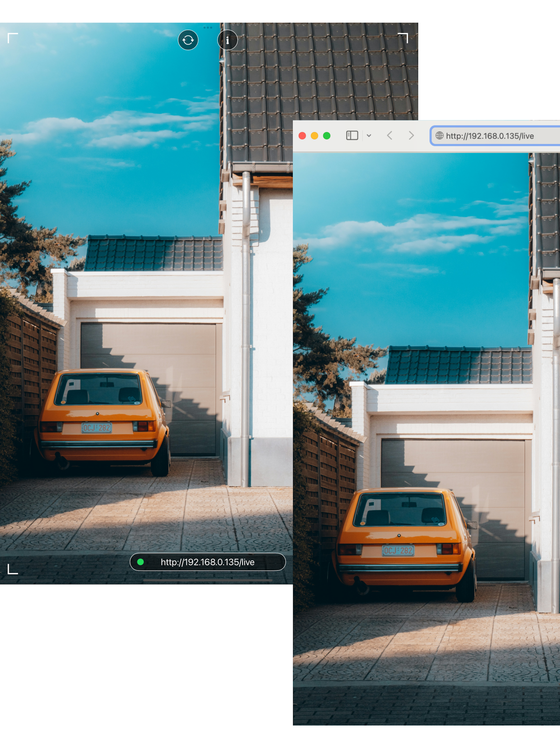
Task: Tap the live stream URL pill
Action: point(207,562)
